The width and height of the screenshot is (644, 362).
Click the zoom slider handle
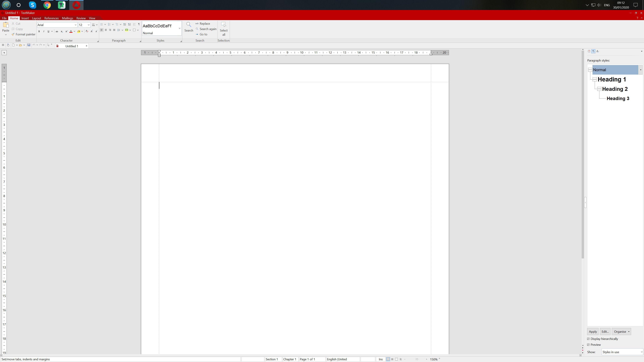[417, 359]
